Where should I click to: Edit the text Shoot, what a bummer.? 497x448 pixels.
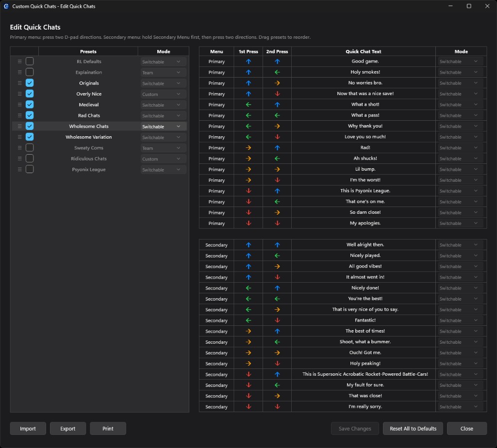365,342
